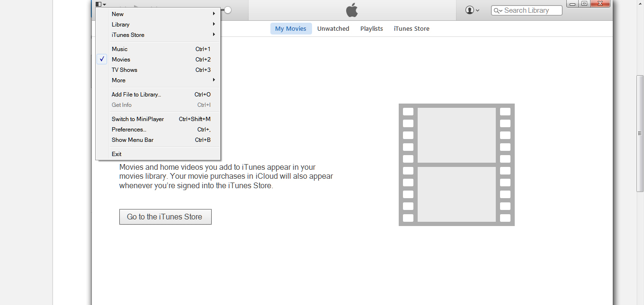This screenshot has width=644, height=305.
Task: Click the vertical scrollbar on the right
Action: pos(640,133)
